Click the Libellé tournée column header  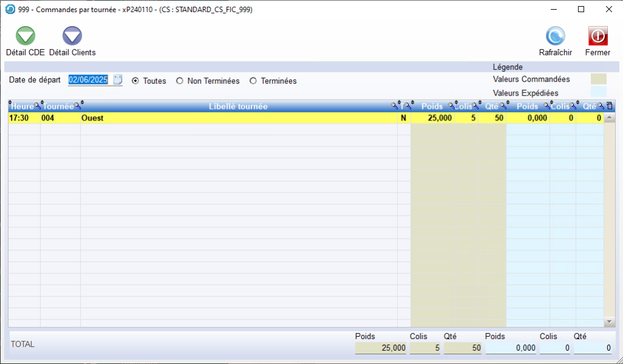(238, 107)
